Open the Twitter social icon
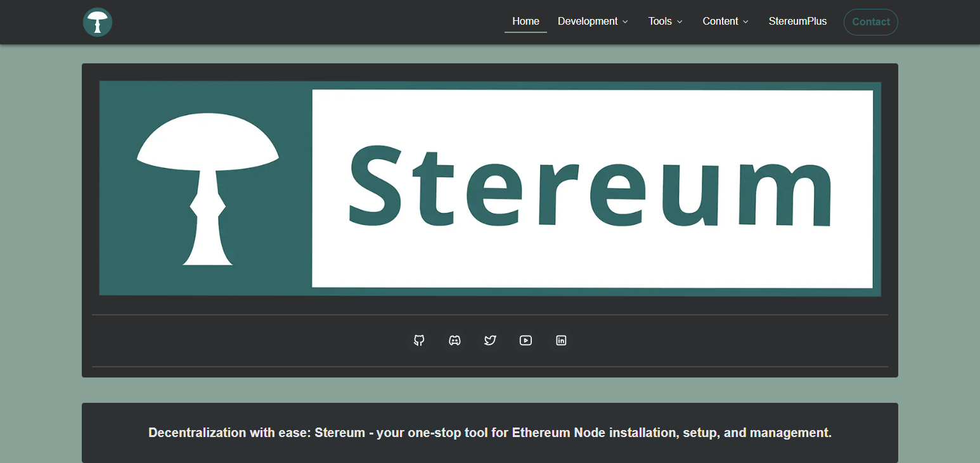This screenshot has width=980, height=463. tap(490, 340)
